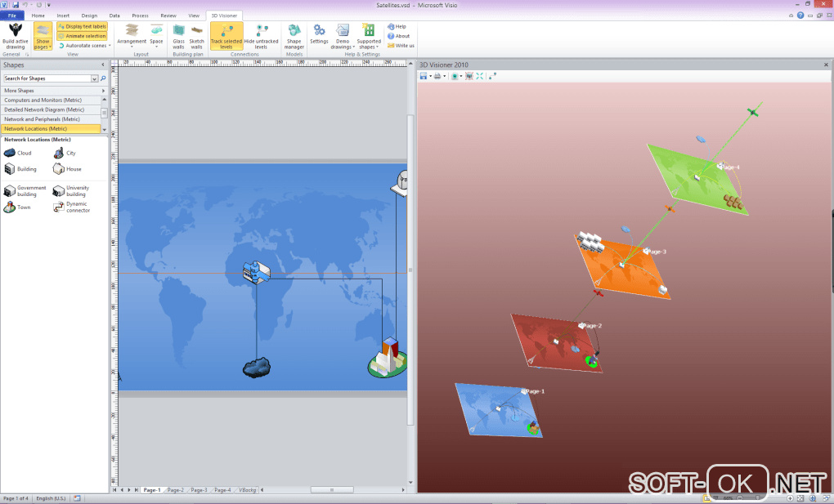The width and height of the screenshot is (834, 504).
Task: Click the fit-to-screen icon in 3D Visioner toolbar
Action: coord(480,76)
